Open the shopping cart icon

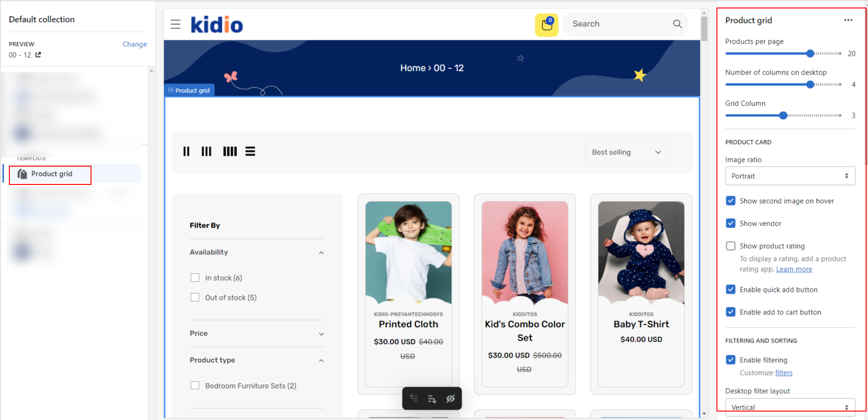(x=547, y=25)
